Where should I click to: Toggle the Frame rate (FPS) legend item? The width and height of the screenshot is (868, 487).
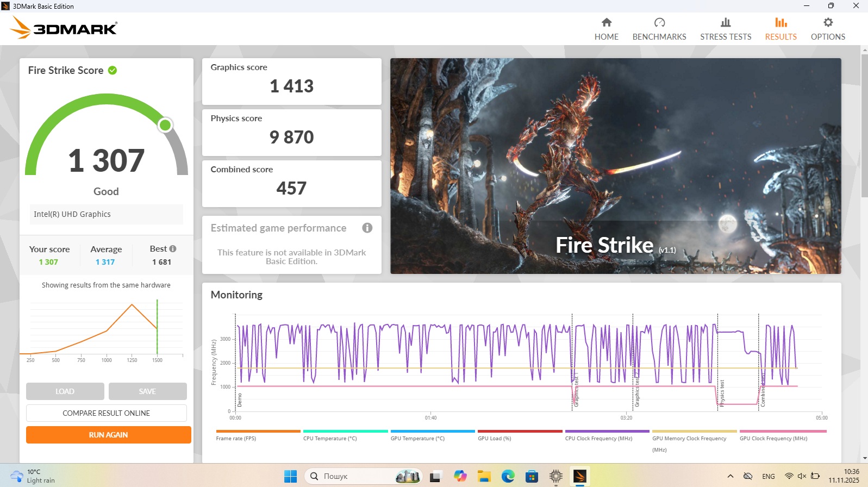[236, 438]
